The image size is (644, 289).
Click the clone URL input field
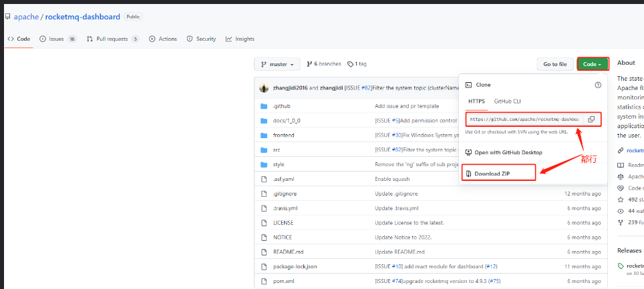524,119
